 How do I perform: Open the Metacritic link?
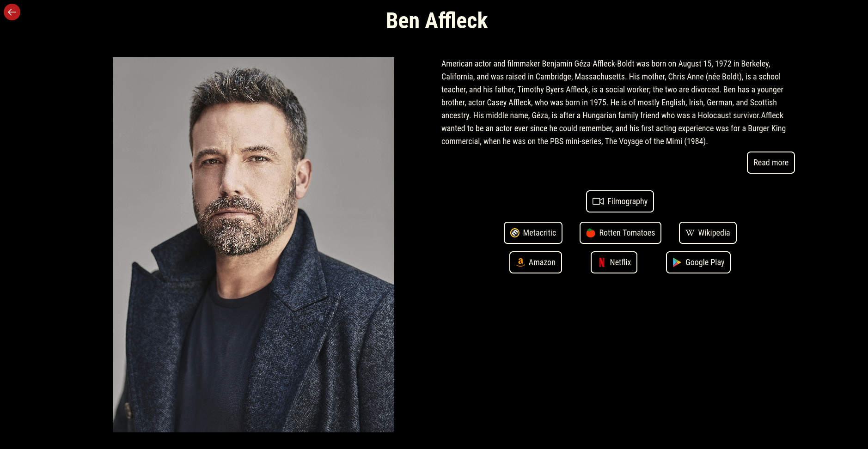pos(533,233)
